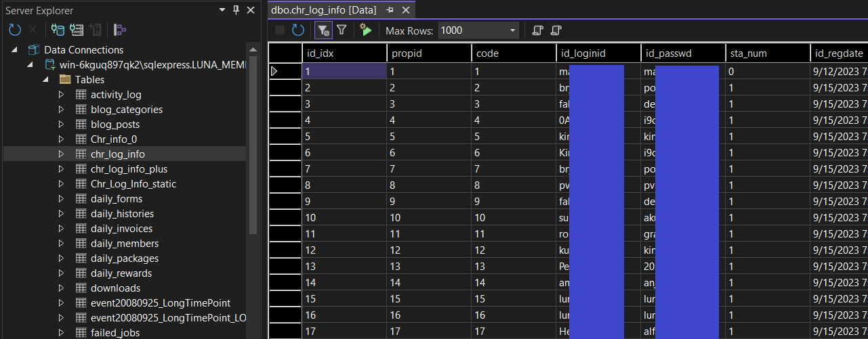868x339 pixels.
Task: Select the daily_packages table
Action: pos(125,258)
